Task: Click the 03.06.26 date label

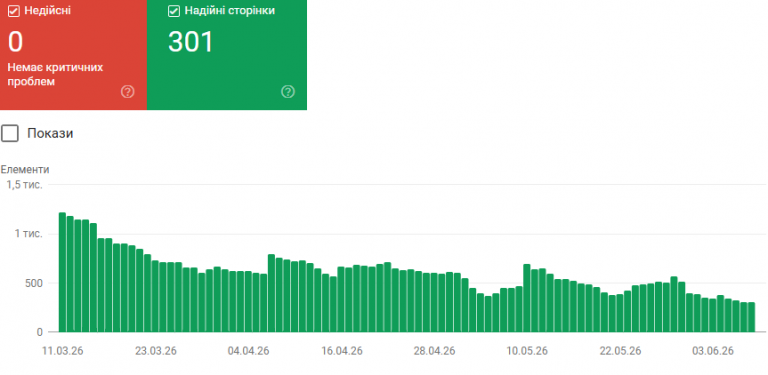Action: (x=713, y=351)
